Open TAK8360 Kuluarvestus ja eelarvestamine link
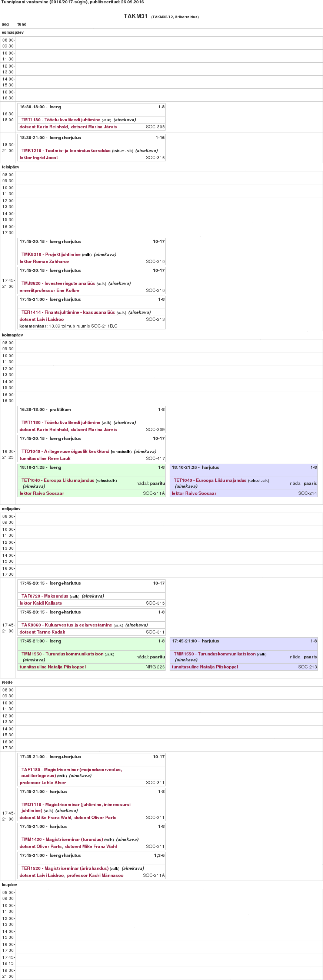323x980 pixels. pos(67,625)
